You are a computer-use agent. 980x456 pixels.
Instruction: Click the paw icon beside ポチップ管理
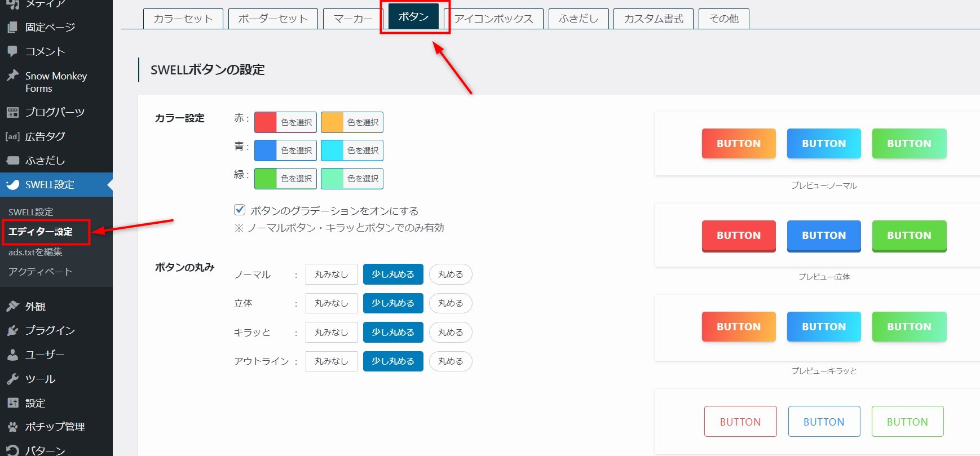[x=12, y=427]
